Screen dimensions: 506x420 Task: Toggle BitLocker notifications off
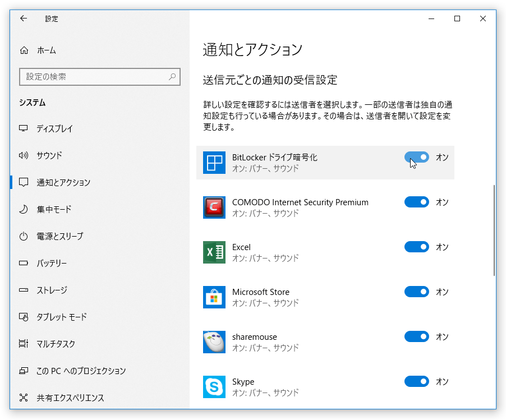coord(417,157)
